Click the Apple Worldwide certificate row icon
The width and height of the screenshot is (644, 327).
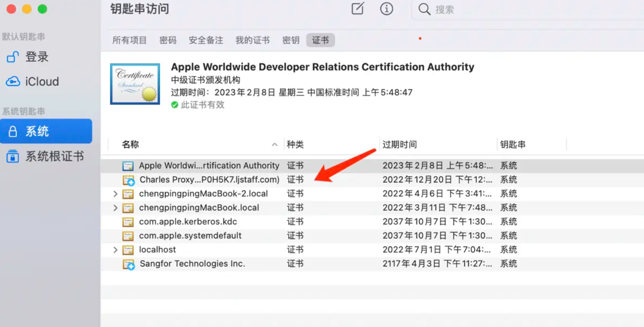(x=128, y=166)
